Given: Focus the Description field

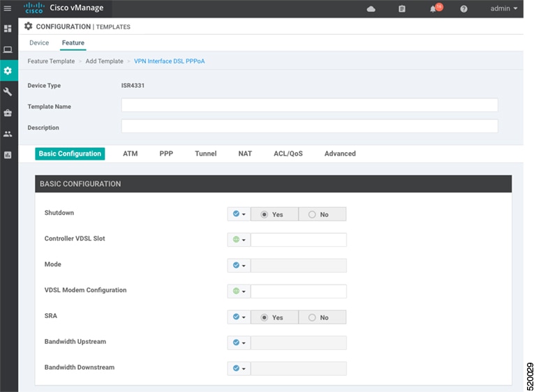Looking at the screenshot, I should tap(309, 126).
